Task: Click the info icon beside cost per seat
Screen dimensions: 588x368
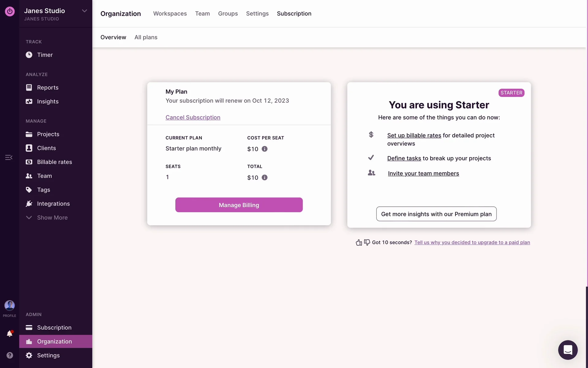Action: 265,149
